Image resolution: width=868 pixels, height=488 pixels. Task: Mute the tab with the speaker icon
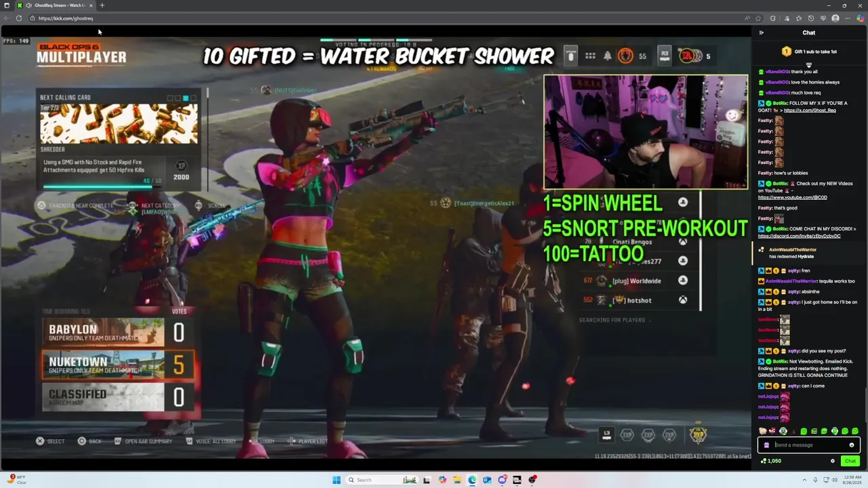coord(28,5)
